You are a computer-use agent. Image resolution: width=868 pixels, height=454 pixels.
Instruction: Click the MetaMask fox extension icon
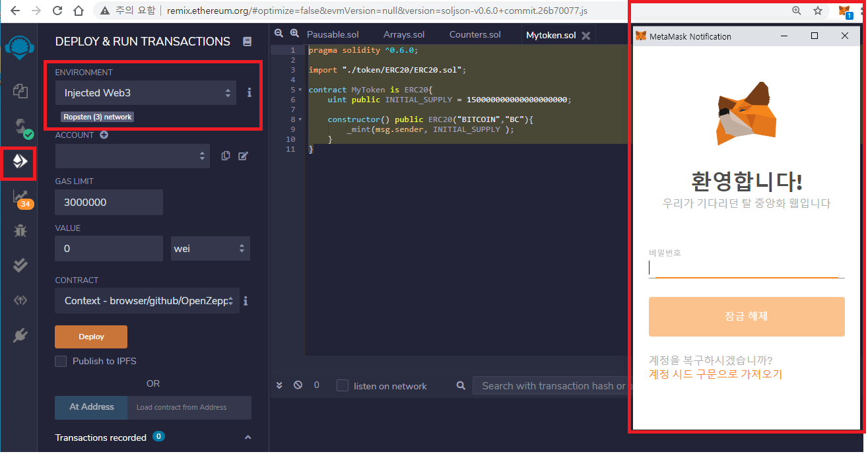click(846, 11)
